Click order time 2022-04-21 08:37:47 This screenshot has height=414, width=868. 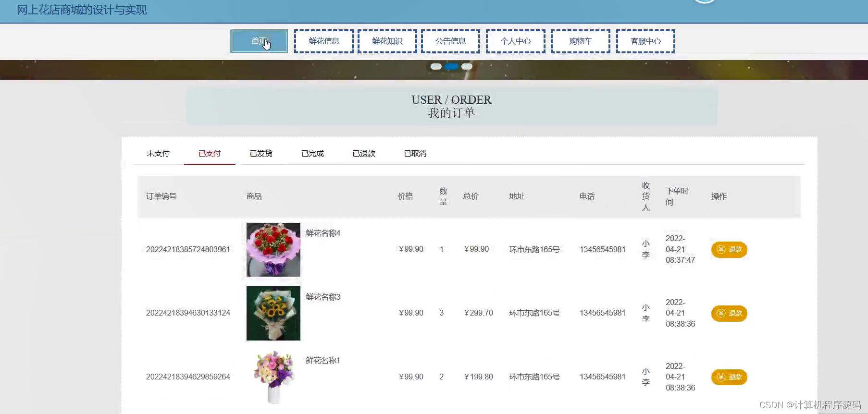tap(680, 250)
